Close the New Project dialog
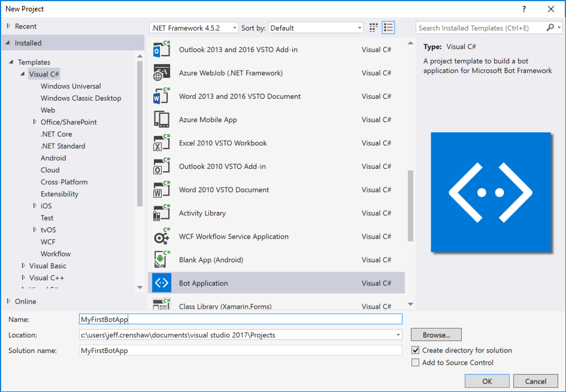The width and height of the screenshot is (566, 392). (551, 9)
